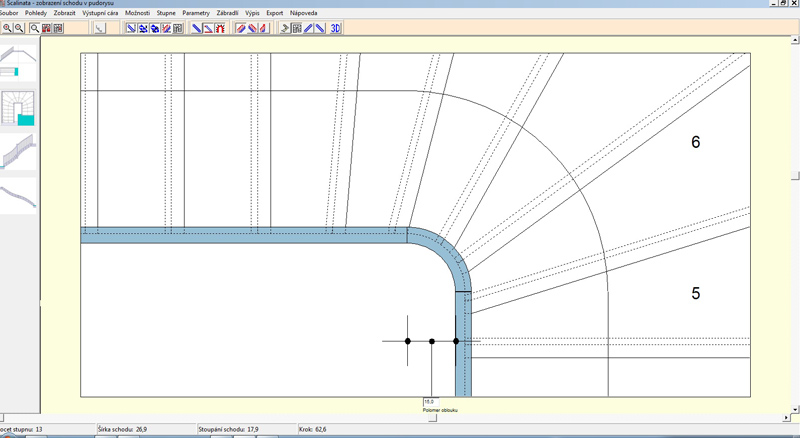This screenshot has height=438, width=800.
Task: Open the Soubor menu
Action: (9, 13)
